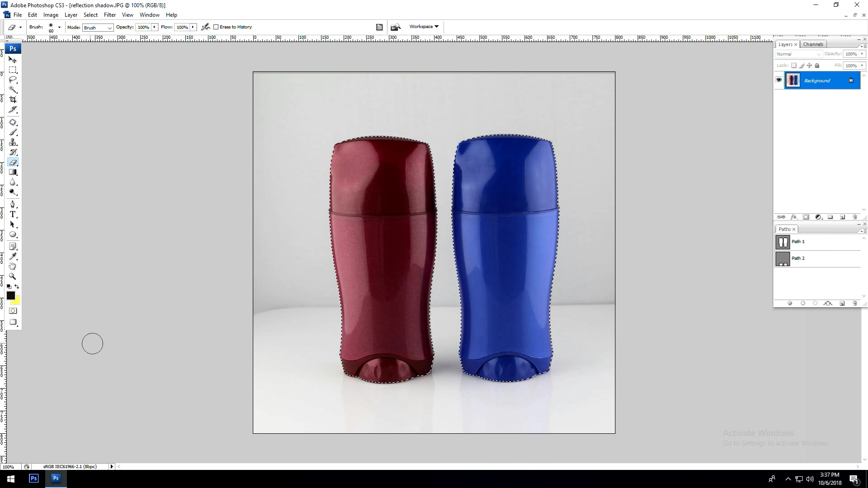
Task: Open layer Fill slider arrow
Action: [x=862, y=66]
